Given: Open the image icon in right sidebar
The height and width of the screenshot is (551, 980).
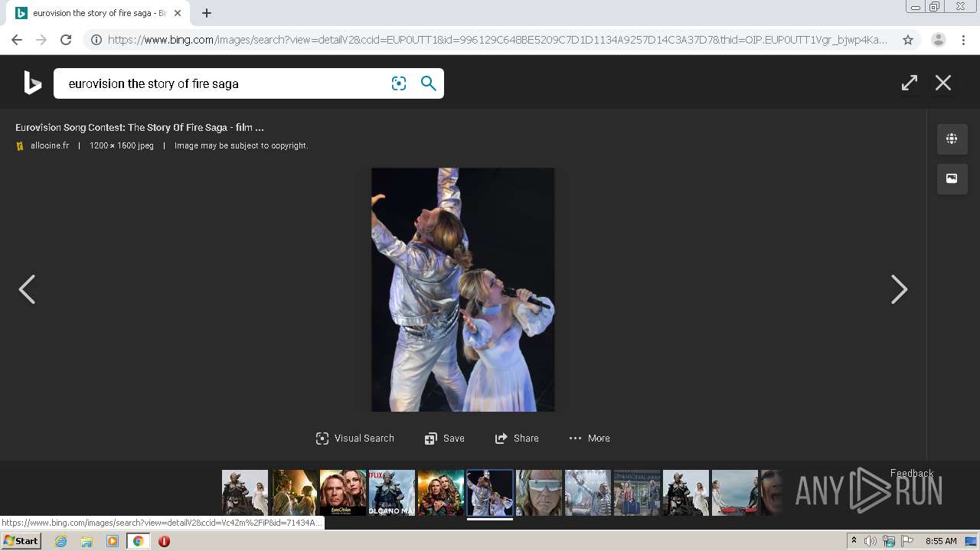Looking at the screenshot, I should click(x=952, y=178).
